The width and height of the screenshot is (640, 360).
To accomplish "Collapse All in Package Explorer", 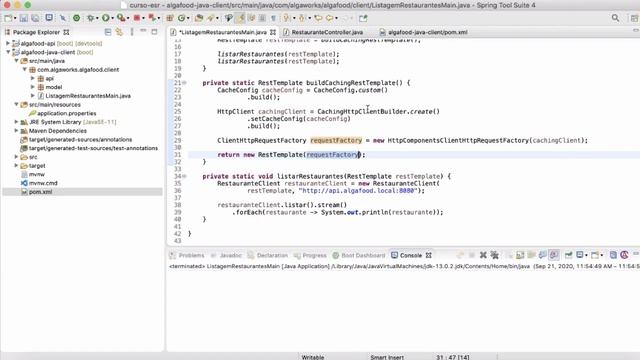I will tap(108, 32).
